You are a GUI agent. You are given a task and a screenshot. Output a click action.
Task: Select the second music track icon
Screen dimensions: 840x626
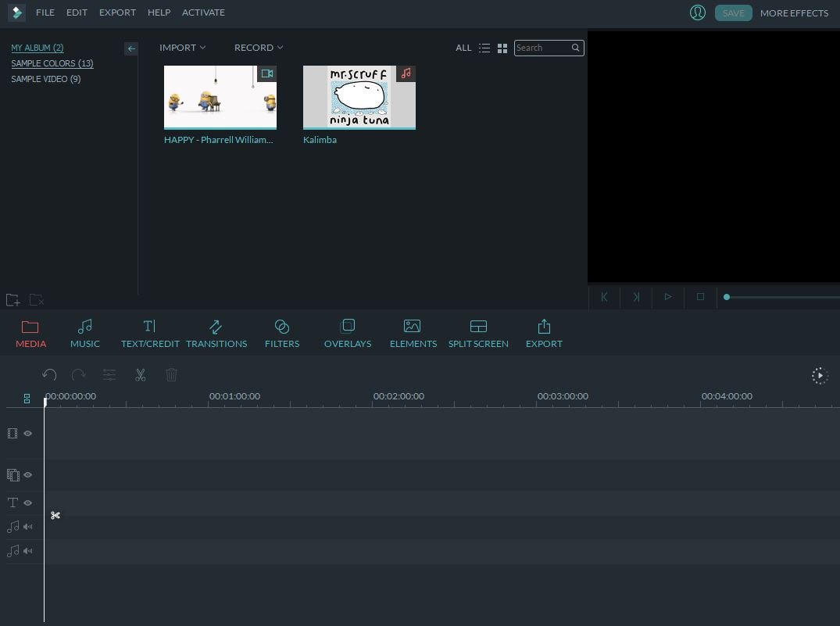coord(13,550)
